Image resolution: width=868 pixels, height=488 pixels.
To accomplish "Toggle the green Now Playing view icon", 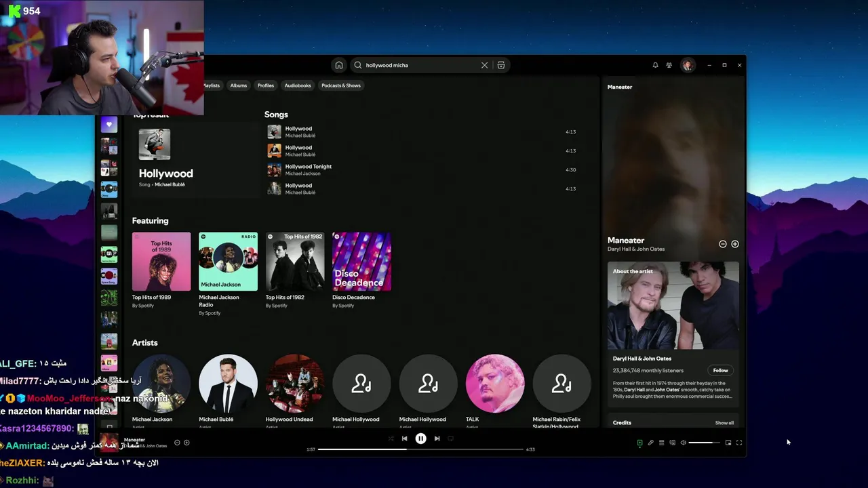I will point(639,443).
